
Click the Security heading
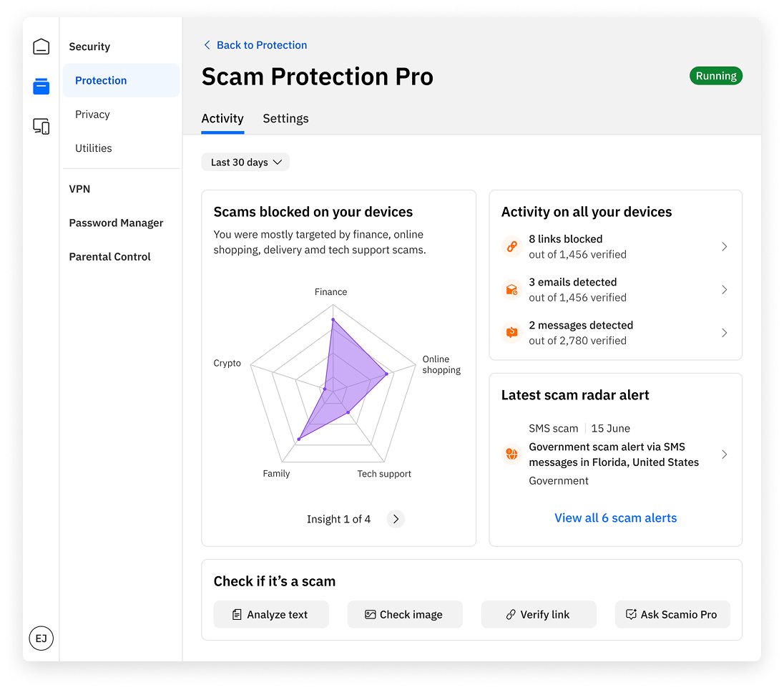(89, 47)
